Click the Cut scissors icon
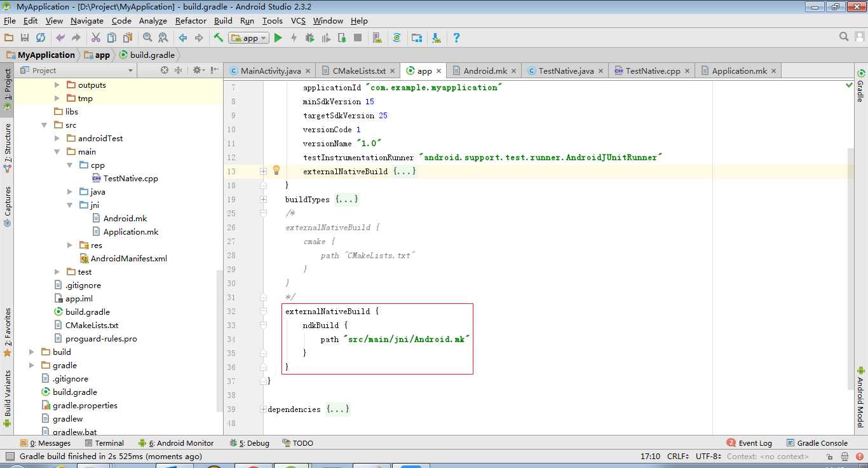The image size is (868, 468). [96, 38]
